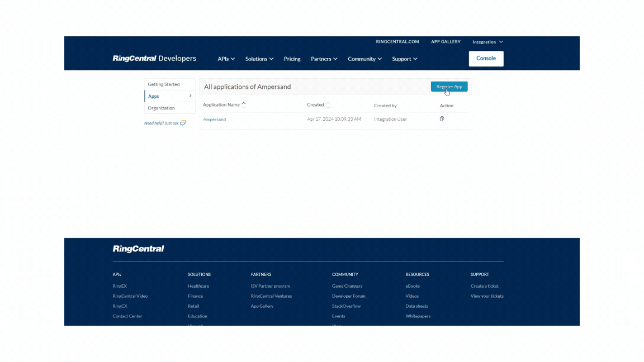This screenshot has width=644, height=362.
Task: Open the Ampersand application link
Action: (214, 119)
